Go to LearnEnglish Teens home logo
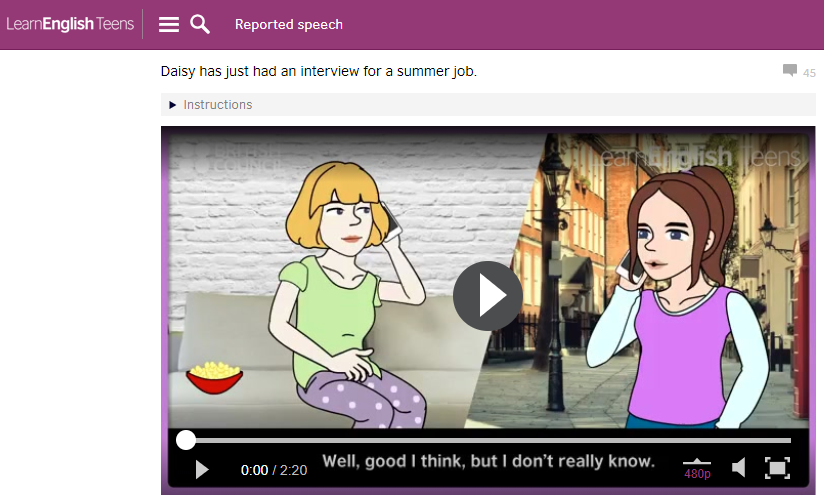Viewport: 824px width, 503px height. tap(70, 24)
